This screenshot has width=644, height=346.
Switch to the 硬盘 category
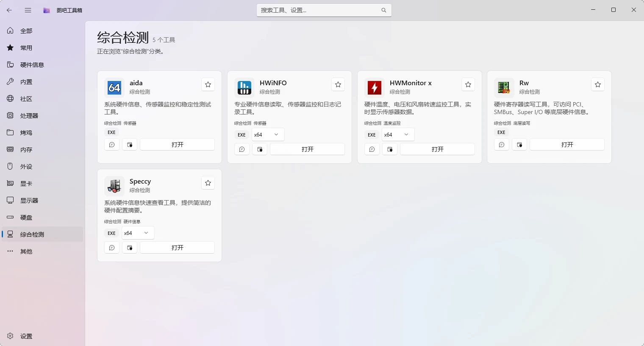[x=42, y=217]
